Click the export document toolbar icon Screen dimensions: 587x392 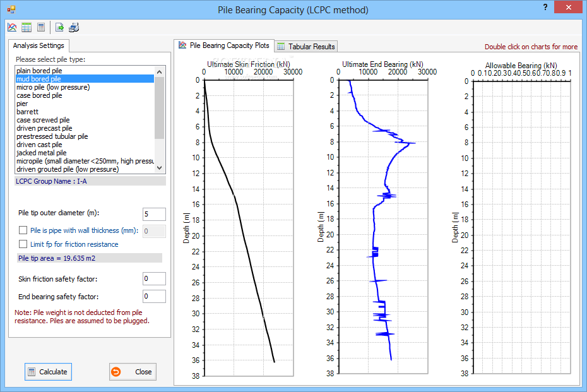59,27
